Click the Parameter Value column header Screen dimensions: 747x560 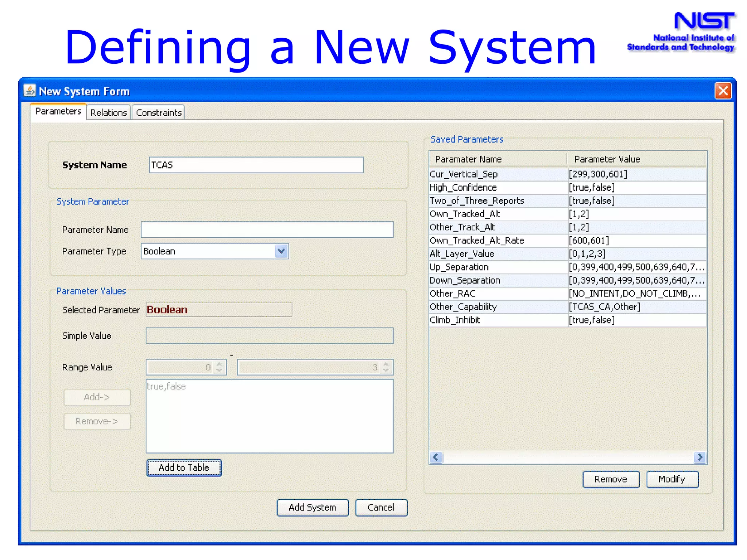click(636, 159)
